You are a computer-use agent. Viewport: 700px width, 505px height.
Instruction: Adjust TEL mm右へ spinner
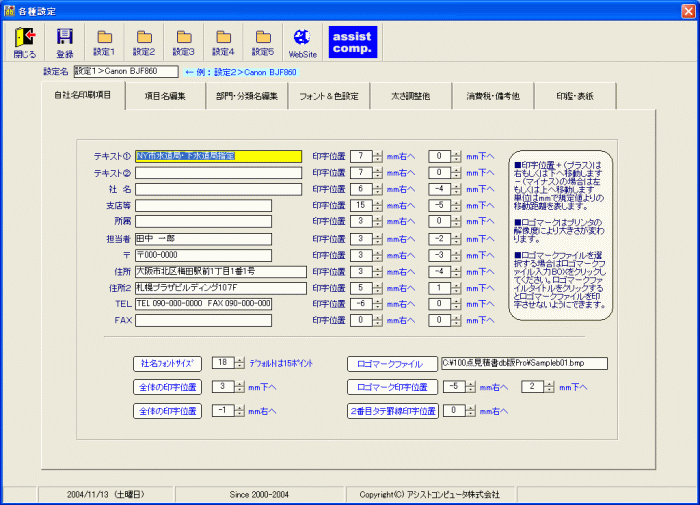pos(378,304)
